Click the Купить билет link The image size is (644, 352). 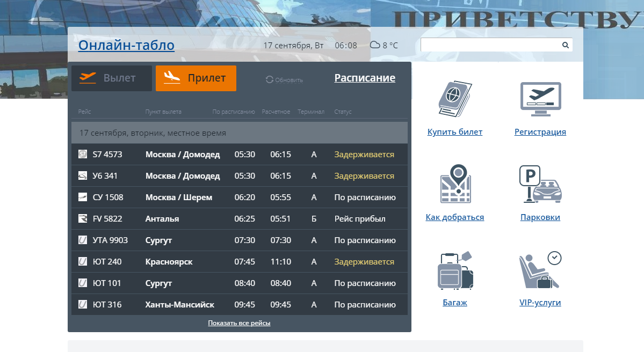[x=455, y=132]
